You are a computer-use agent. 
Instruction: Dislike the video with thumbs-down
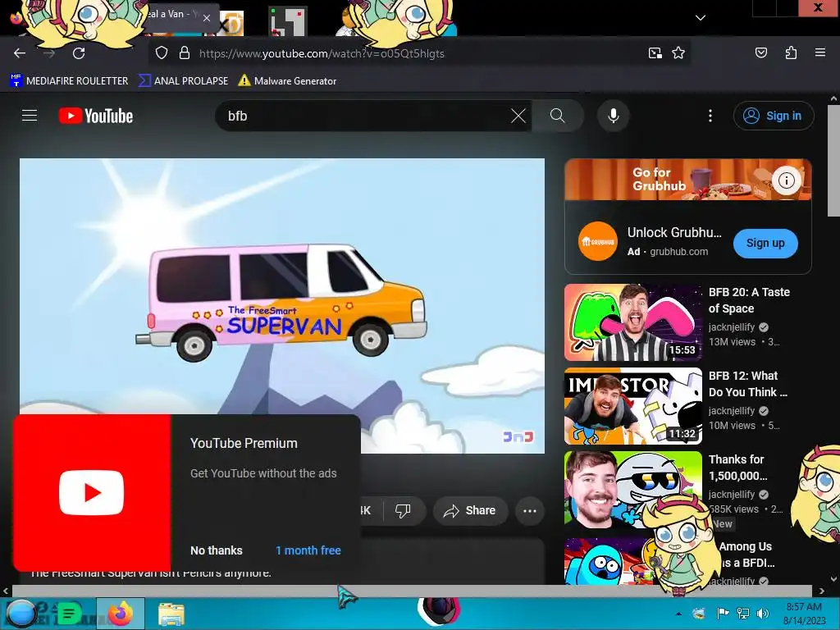[x=403, y=510]
